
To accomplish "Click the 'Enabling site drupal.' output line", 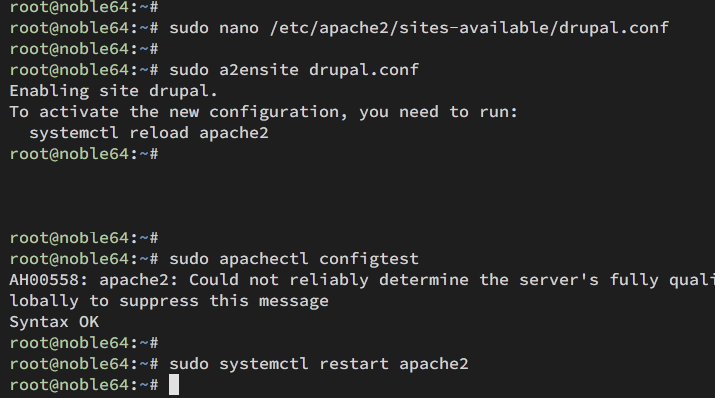I will [x=114, y=91].
